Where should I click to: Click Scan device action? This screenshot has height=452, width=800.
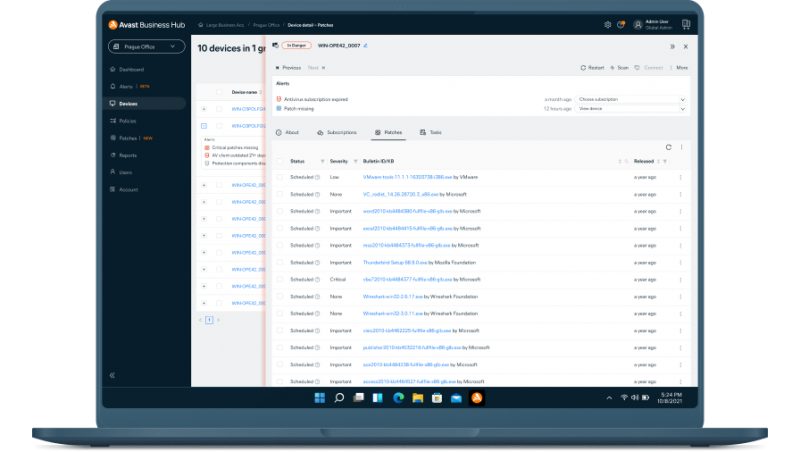[x=619, y=68]
